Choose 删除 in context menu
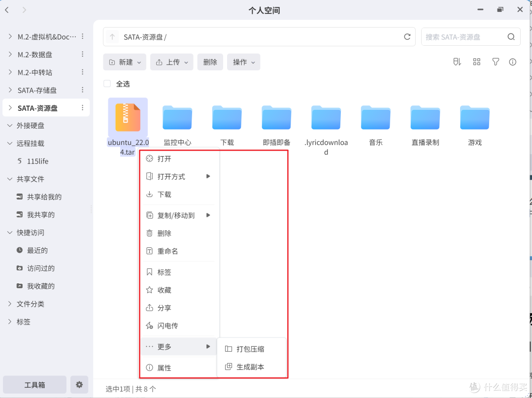Image resolution: width=532 pixels, height=398 pixels. (178, 233)
